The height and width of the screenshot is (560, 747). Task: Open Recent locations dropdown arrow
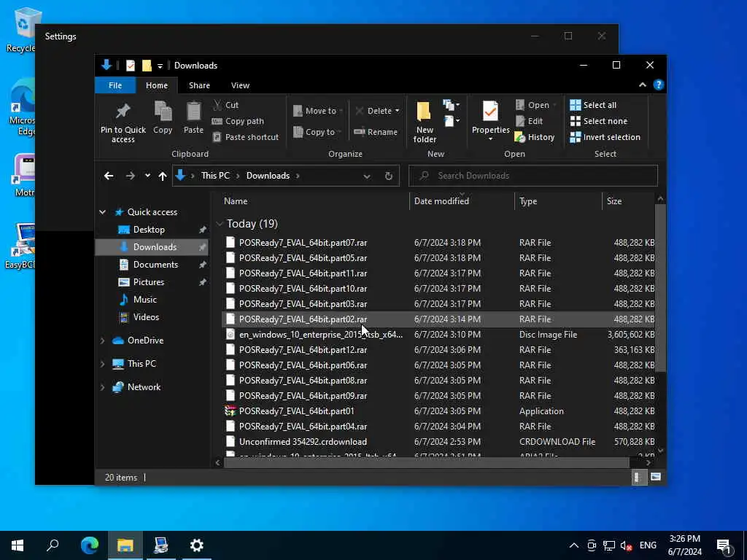(147, 176)
